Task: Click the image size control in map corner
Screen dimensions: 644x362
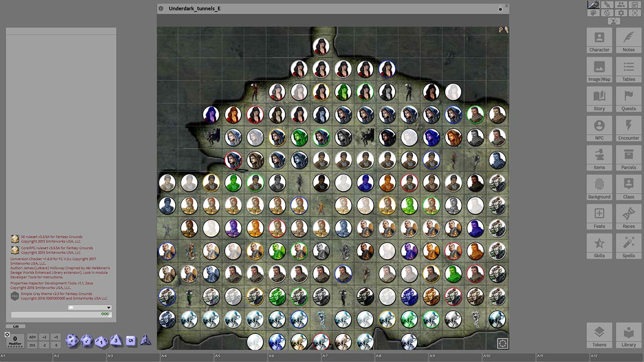Action: 502,343
